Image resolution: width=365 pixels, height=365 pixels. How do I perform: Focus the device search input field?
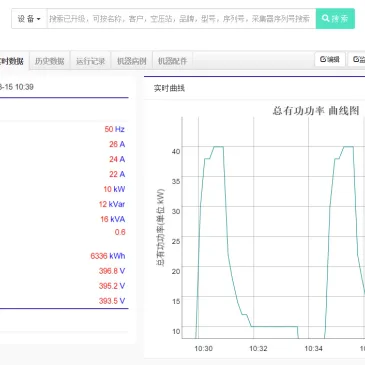[x=181, y=19]
